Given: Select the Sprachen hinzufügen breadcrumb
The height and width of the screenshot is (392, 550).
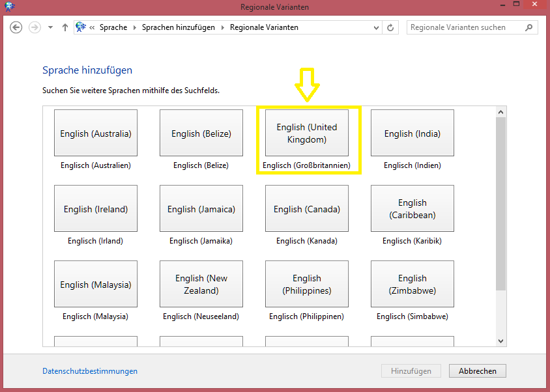Looking at the screenshot, I should coord(178,27).
